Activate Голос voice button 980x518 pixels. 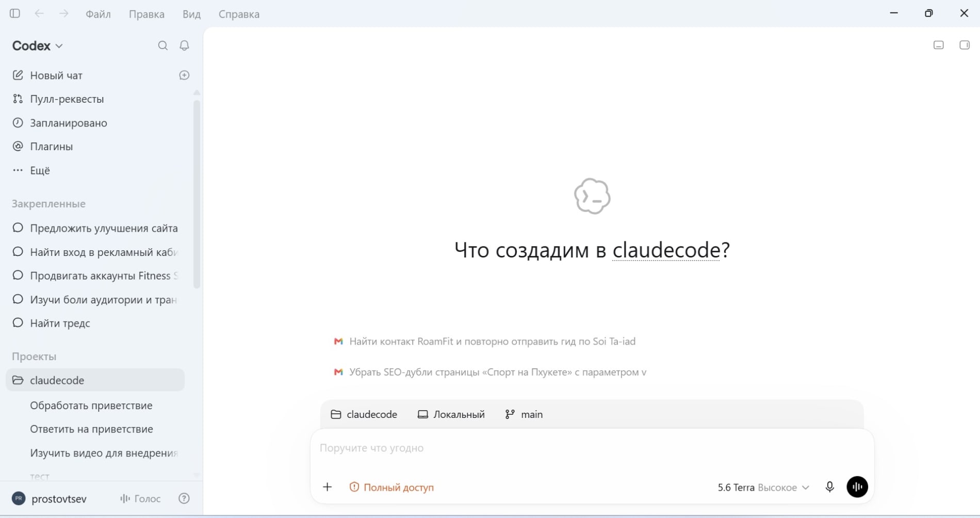[140, 498]
